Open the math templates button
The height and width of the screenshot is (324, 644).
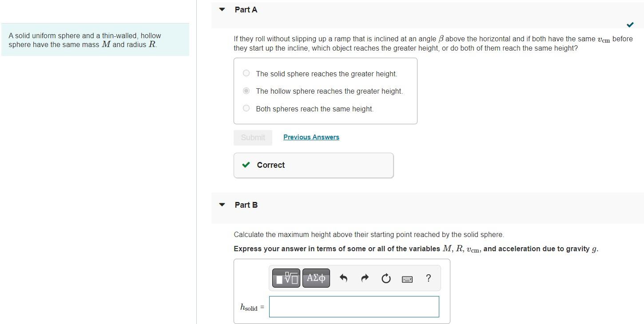click(x=286, y=278)
